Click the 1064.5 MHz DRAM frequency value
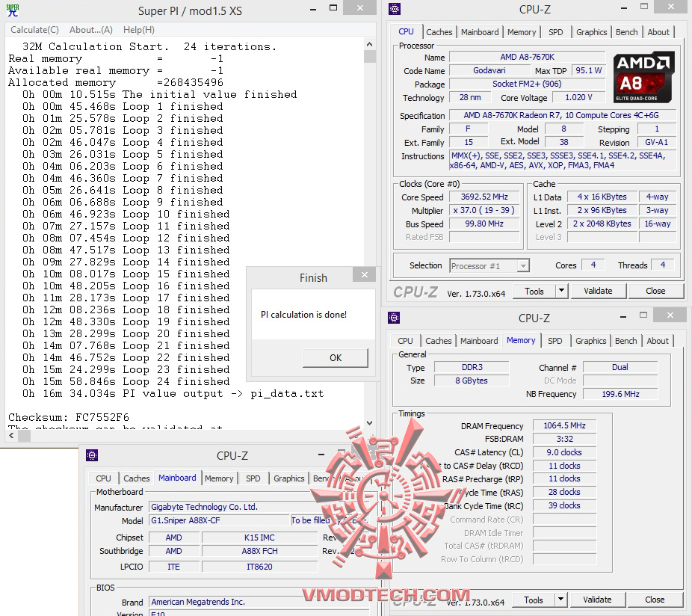This screenshot has height=616, width=692. tap(564, 425)
